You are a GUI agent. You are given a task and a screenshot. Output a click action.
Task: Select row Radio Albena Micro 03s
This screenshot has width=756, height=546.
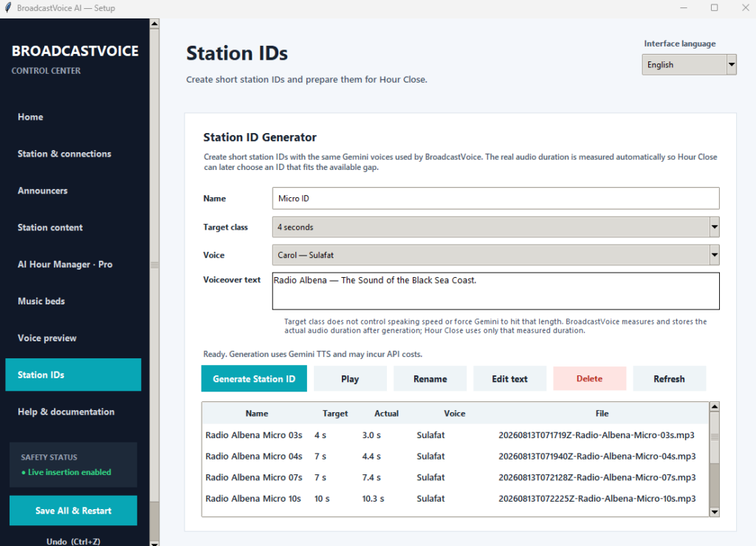pyautogui.click(x=456, y=435)
